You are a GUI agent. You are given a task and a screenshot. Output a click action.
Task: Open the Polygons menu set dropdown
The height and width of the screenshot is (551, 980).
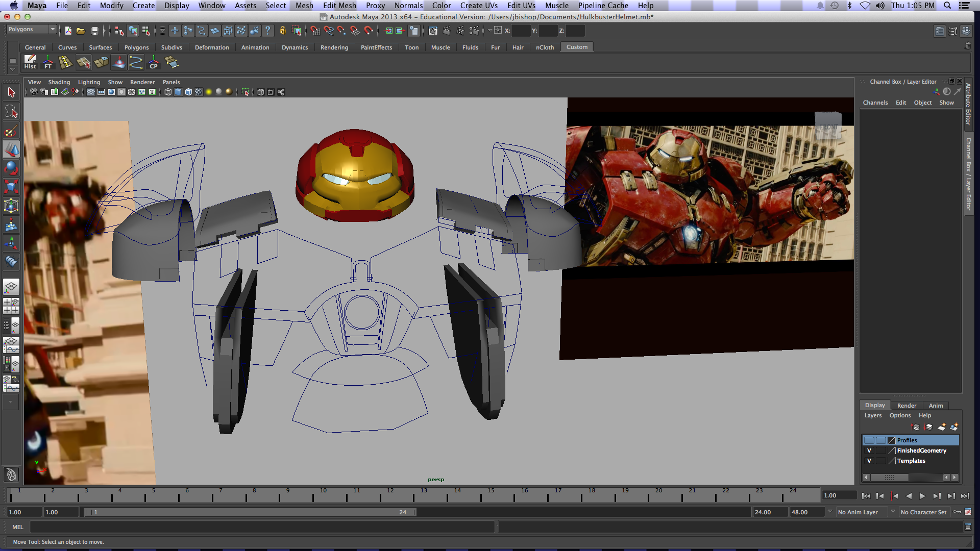tap(31, 30)
